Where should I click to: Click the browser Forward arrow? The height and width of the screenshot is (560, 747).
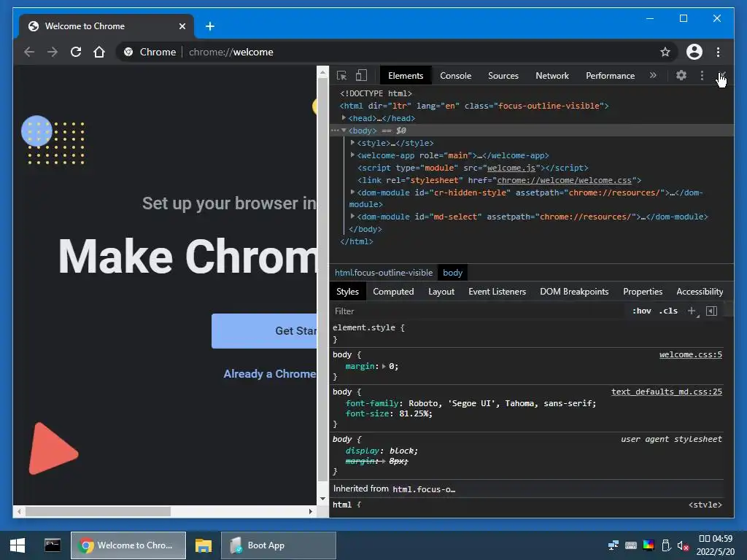53,52
